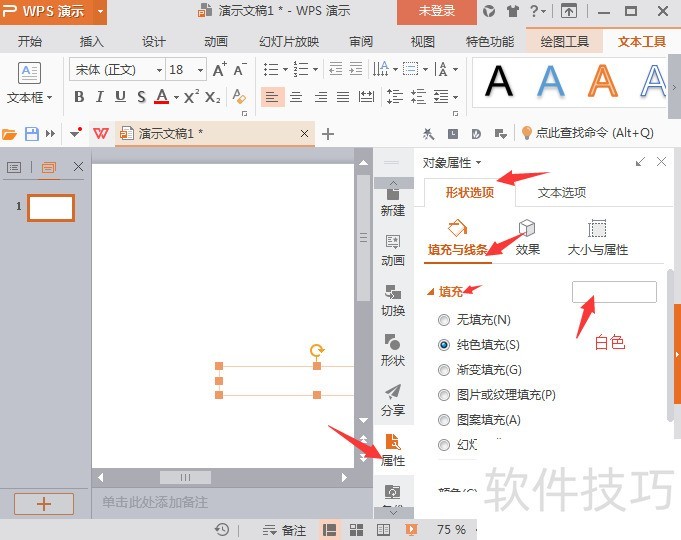Viewport: 681px width, 540px height.
Task: Apply subscript formatting
Action: [213, 96]
